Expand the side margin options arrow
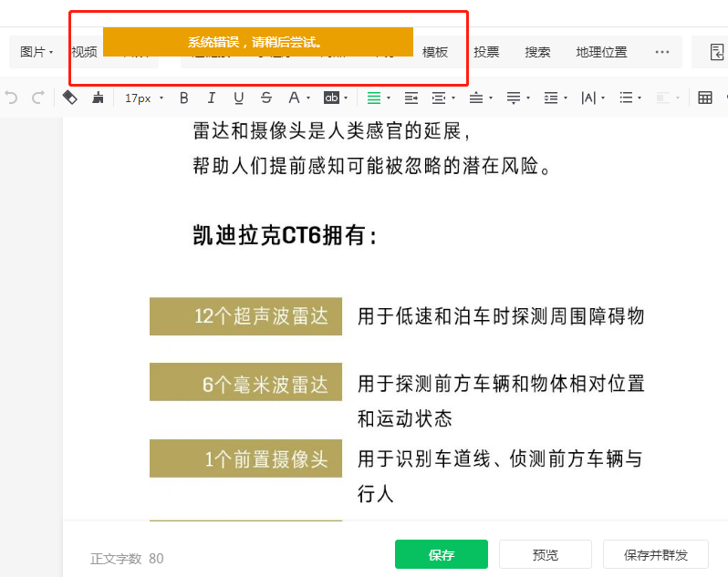Screen dimensions: 728x577 point(453,98)
